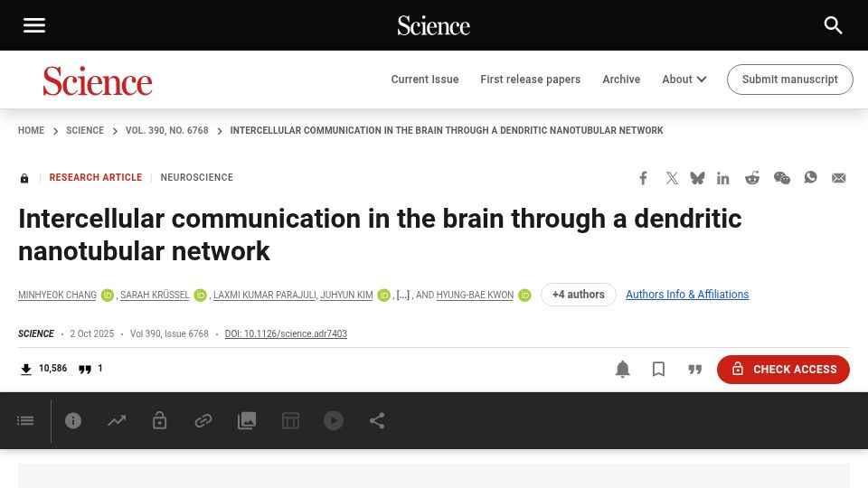Open Vol. 390, No. 6768 breadcrumb
The height and width of the screenshot is (488, 868).
[166, 130]
